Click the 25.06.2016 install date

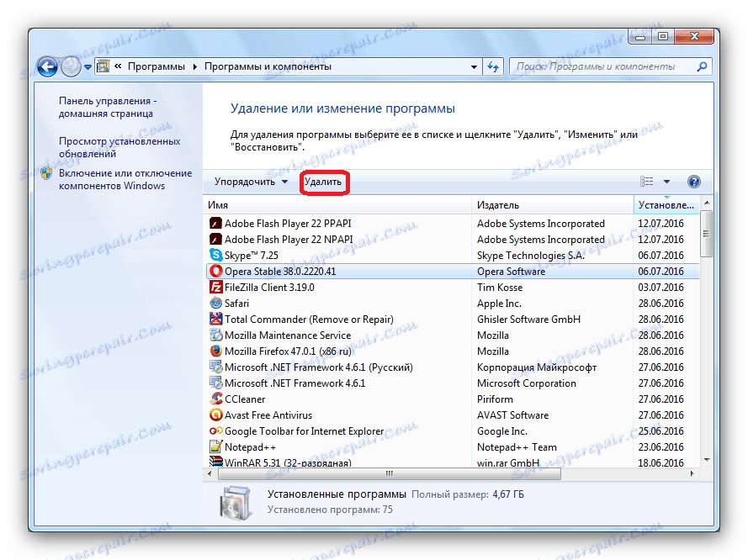click(660, 431)
